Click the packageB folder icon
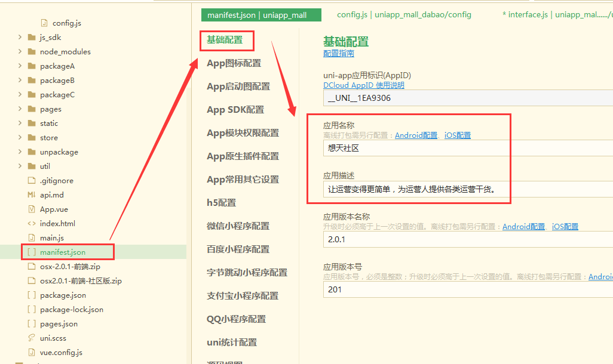The width and height of the screenshot is (613, 364). coord(32,81)
